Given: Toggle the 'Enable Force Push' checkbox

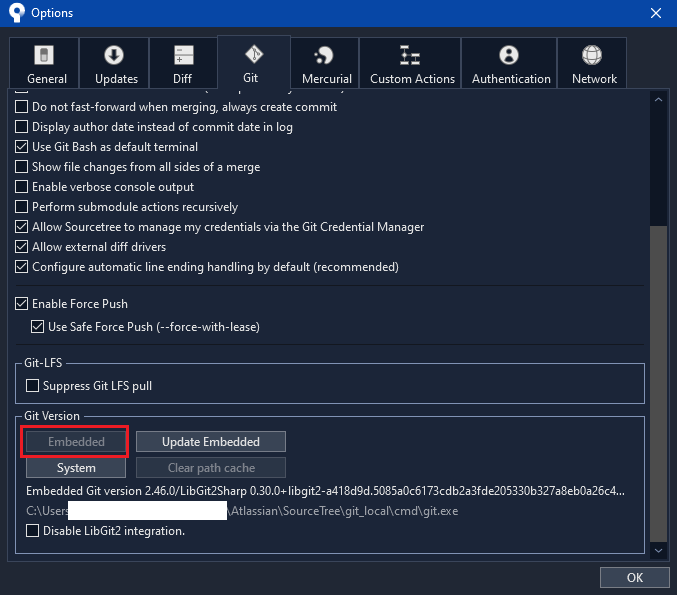Looking at the screenshot, I should pos(22,304).
